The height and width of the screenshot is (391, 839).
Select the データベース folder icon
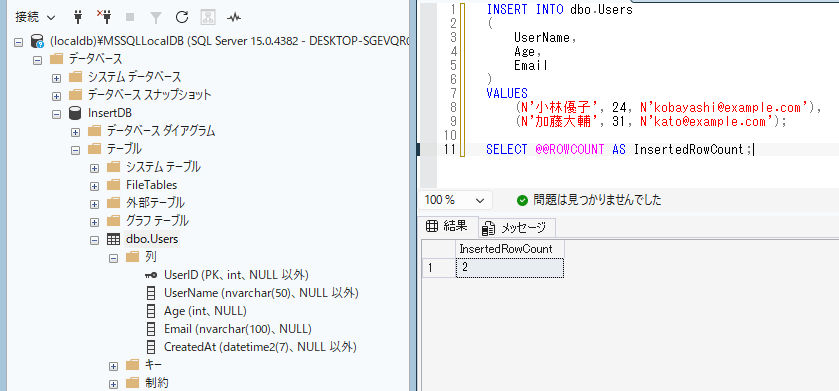point(56,59)
